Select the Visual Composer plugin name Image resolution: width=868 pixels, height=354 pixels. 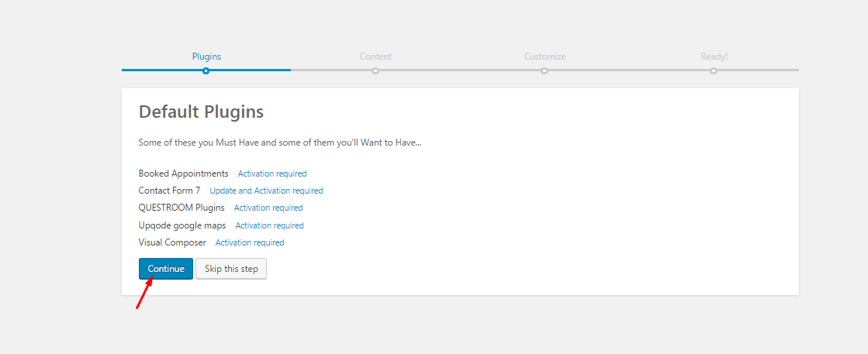[172, 242]
